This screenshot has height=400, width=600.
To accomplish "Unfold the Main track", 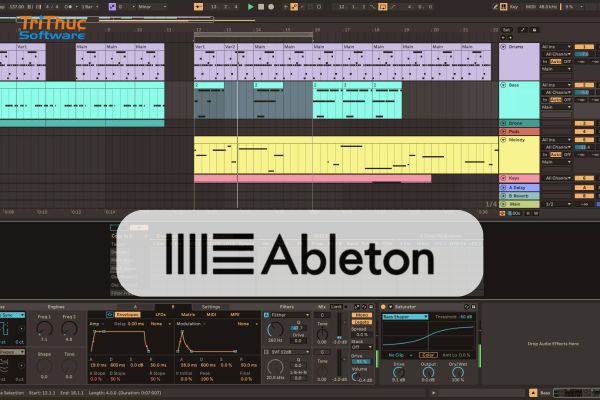I will pos(503,204).
